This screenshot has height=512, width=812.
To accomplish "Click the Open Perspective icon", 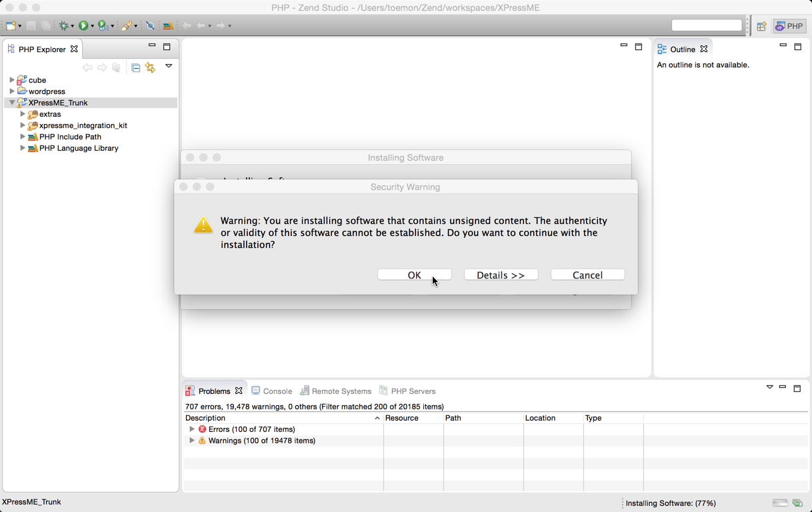I will tap(761, 26).
